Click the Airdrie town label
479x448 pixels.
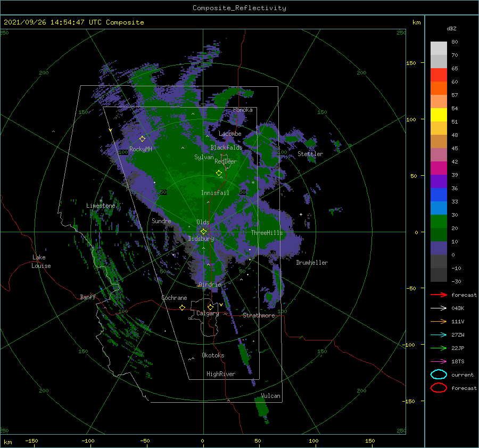coord(210,284)
